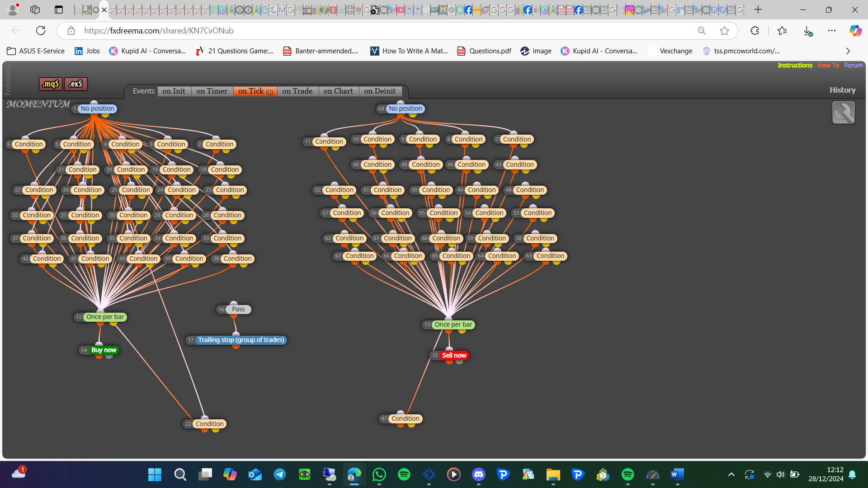Open a new browser tab

click(758, 9)
